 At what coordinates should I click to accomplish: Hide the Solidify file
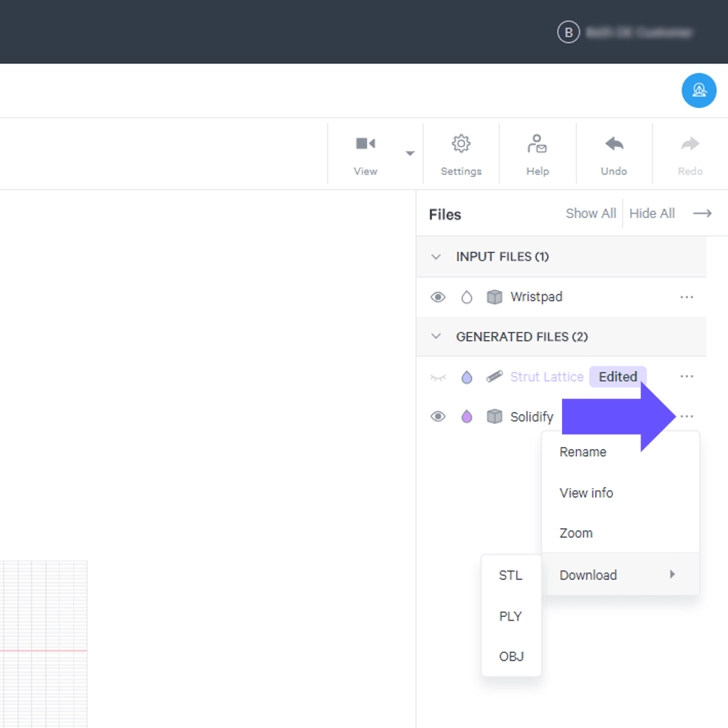tap(438, 416)
